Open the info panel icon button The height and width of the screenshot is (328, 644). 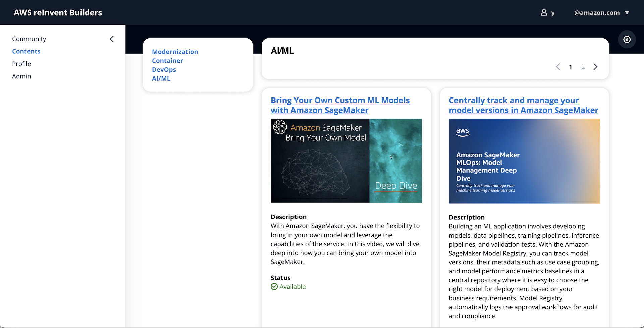(627, 40)
